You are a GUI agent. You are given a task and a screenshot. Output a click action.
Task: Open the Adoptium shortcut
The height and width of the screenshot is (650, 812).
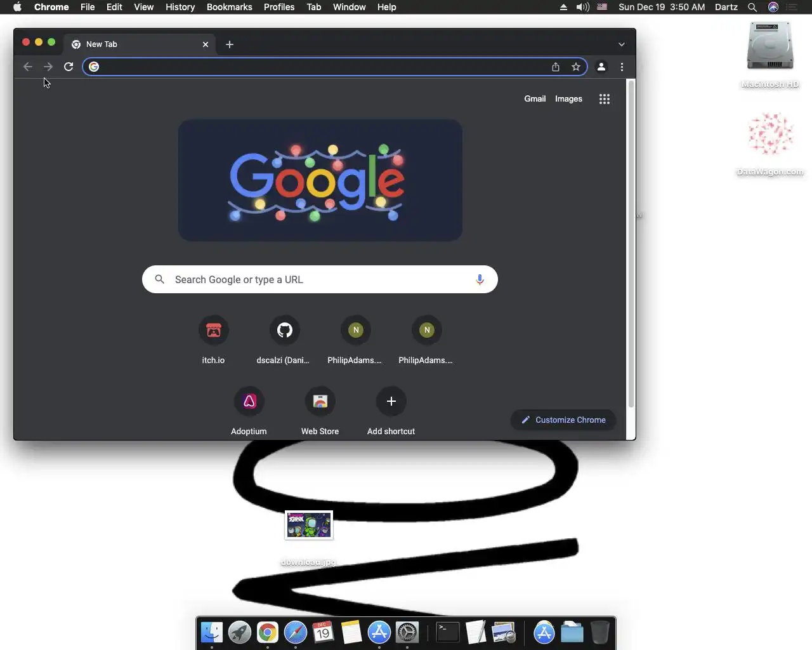[x=249, y=412]
